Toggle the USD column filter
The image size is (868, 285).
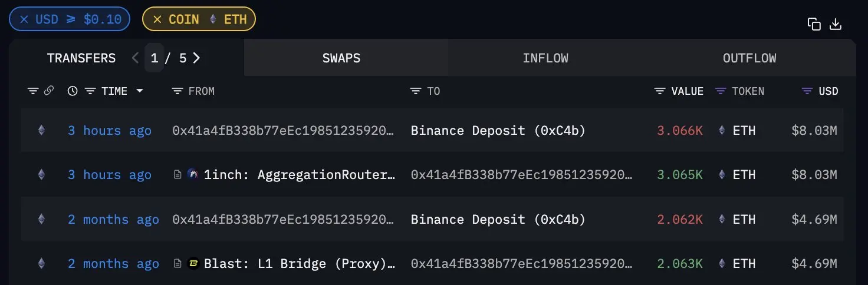(x=807, y=91)
